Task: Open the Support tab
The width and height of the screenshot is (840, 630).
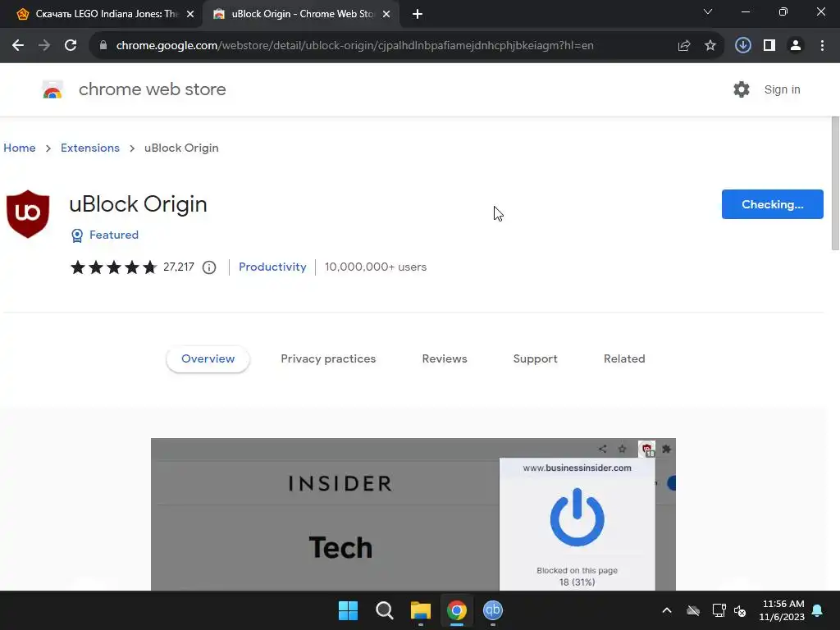Action: point(535,359)
